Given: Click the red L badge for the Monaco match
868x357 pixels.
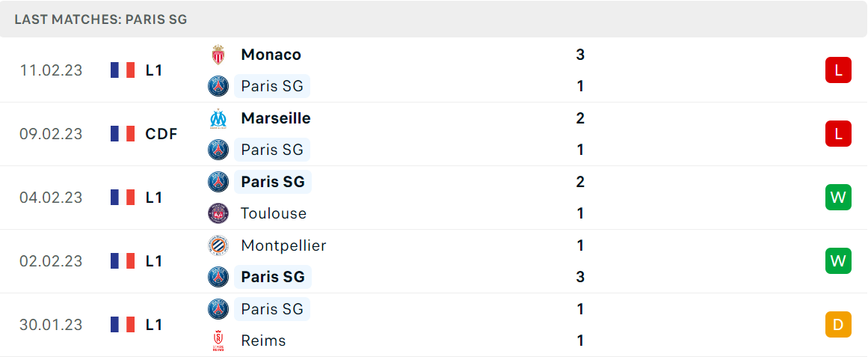Looking at the screenshot, I should tap(838, 70).
